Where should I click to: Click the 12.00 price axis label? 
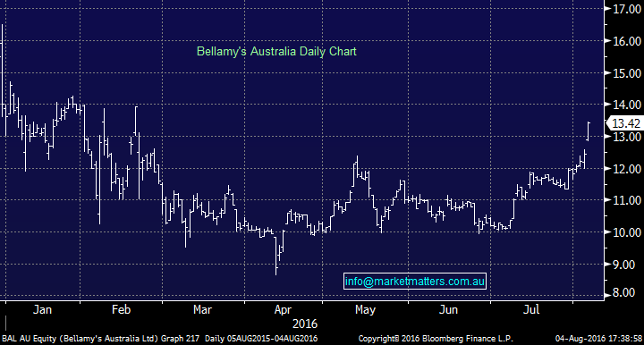pyautogui.click(x=627, y=169)
